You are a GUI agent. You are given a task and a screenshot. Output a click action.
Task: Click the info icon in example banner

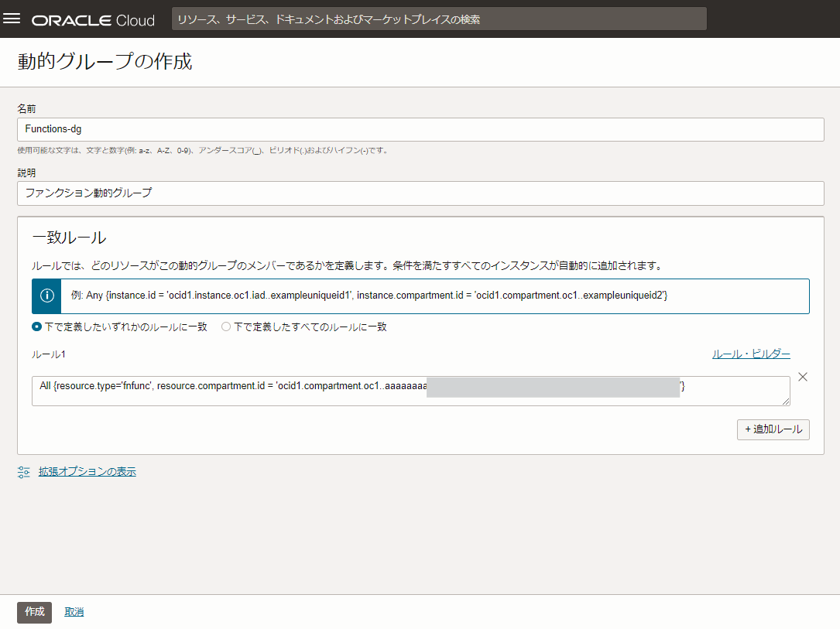tap(47, 296)
